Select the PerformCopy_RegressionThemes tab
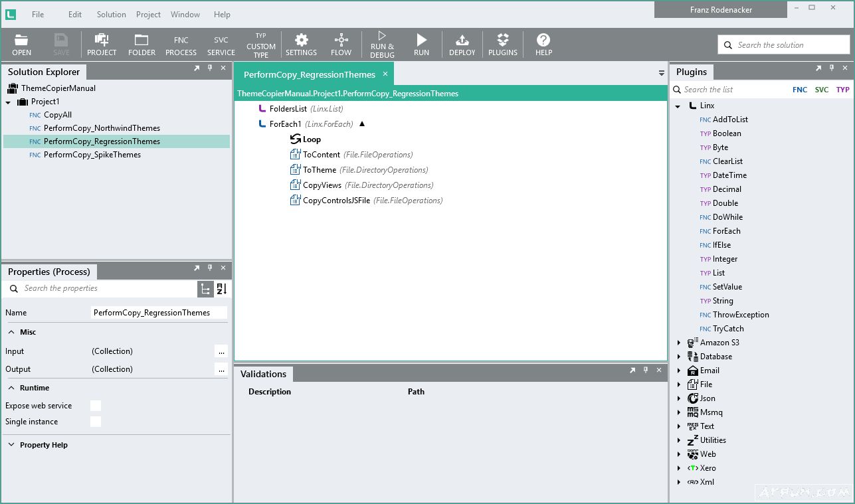The image size is (855, 504). [x=309, y=74]
